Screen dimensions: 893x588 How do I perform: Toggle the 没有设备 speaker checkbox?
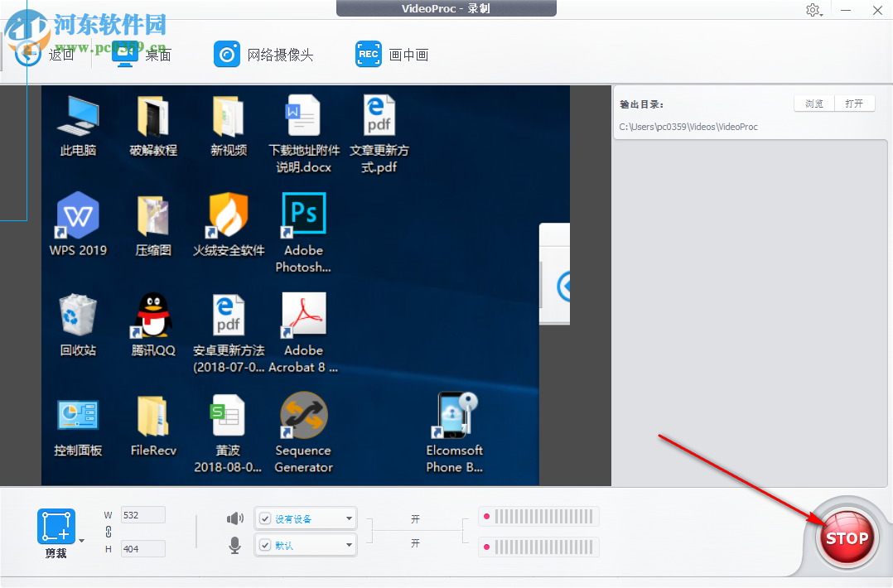click(x=265, y=518)
